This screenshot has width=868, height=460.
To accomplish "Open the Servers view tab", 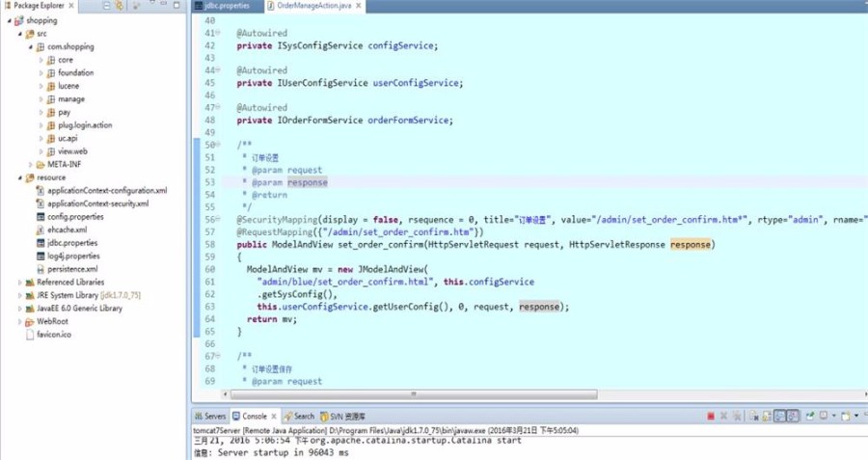I will (210, 417).
